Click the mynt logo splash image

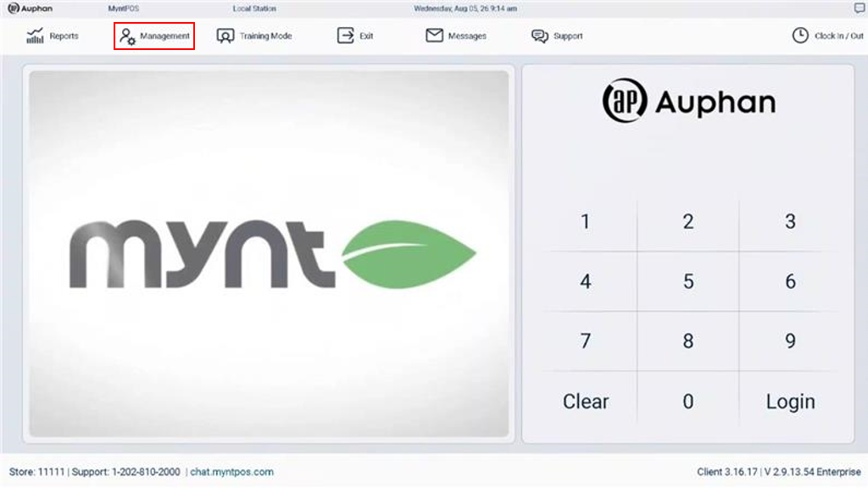[269, 253]
